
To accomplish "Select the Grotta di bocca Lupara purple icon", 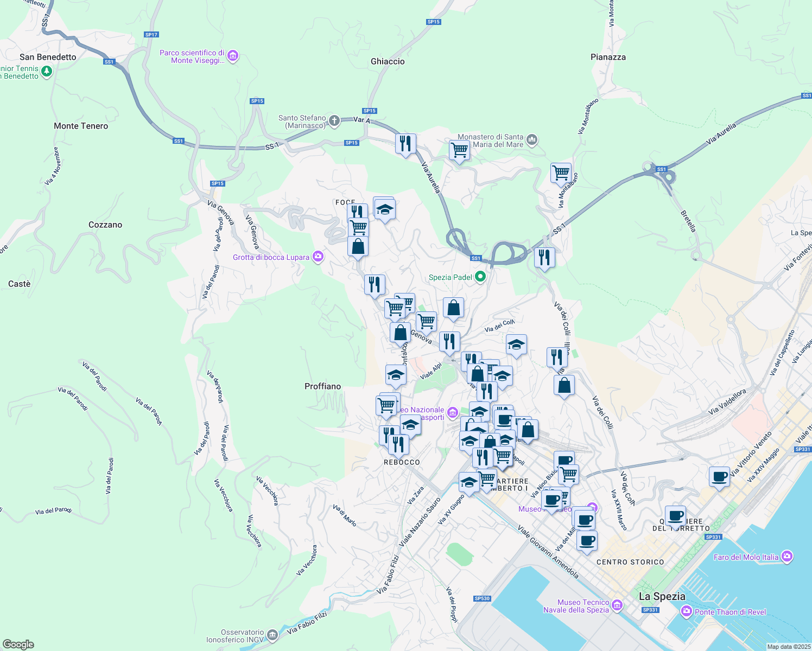I will [x=318, y=256].
